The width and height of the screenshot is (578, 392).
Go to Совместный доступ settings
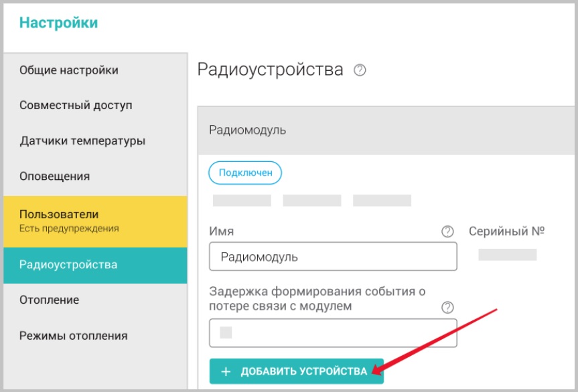pos(76,106)
